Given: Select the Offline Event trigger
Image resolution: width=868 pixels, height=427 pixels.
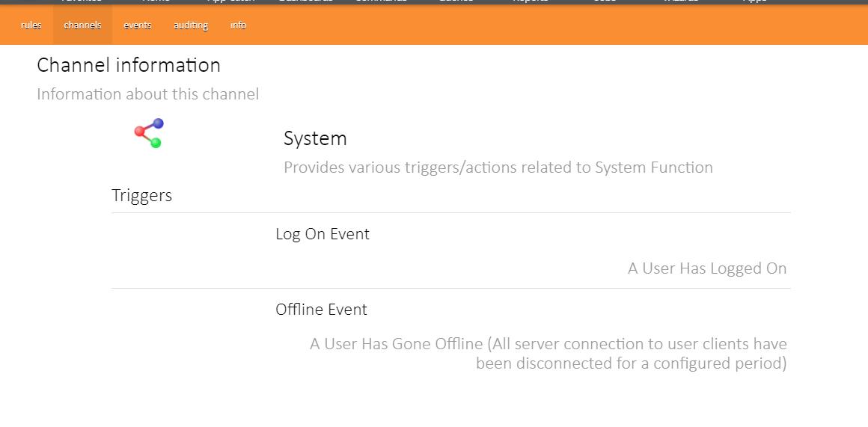Looking at the screenshot, I should 321,310.
